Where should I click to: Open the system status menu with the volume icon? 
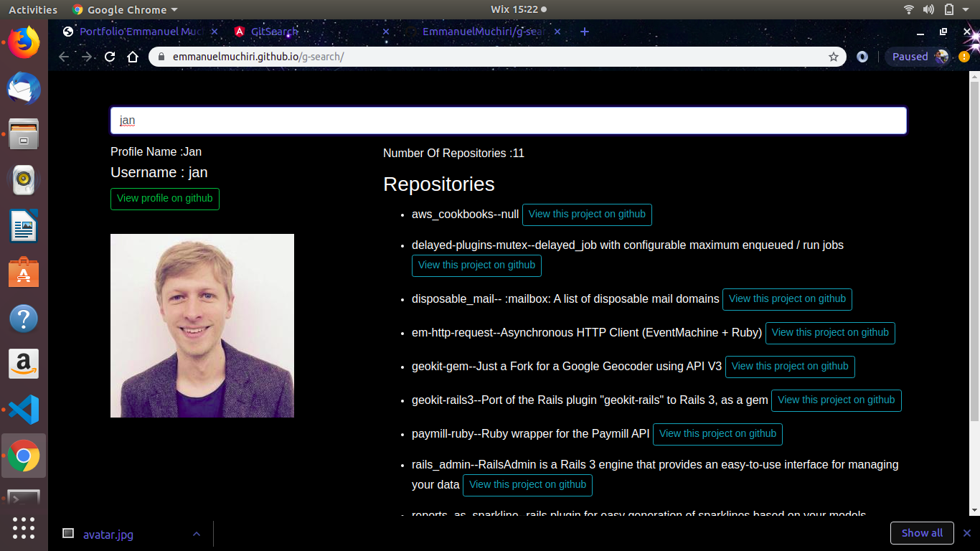click(x=928, y=9)
